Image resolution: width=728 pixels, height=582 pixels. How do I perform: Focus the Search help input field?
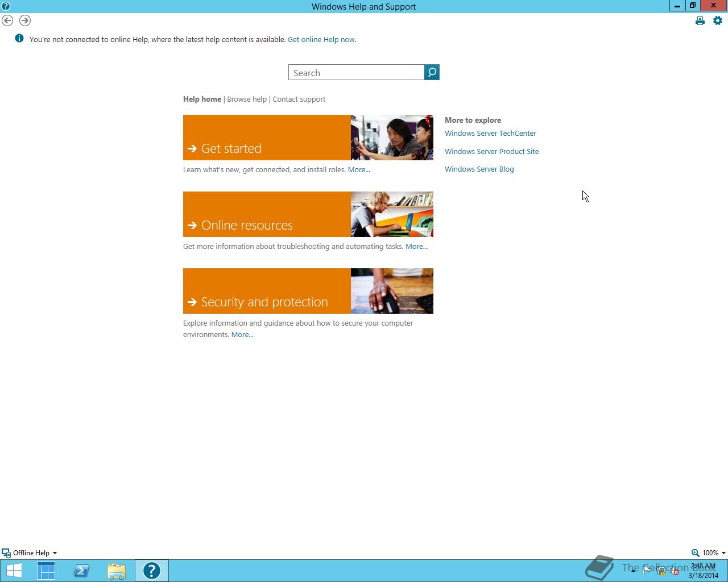pyautogui.click(x=357, y=72)
